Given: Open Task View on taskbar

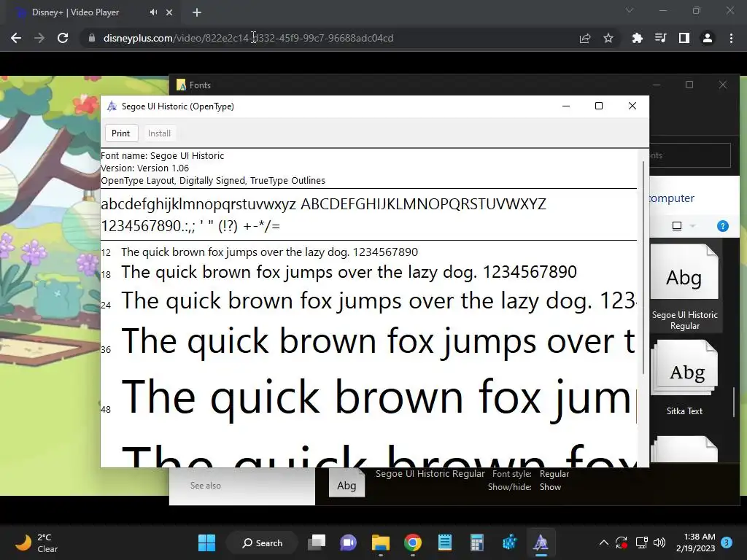Looking at the screenshot, I should [x=317, y=542].
